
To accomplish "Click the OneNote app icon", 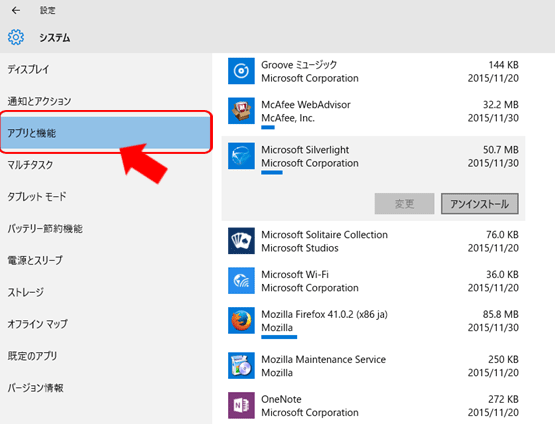I will pos(241,406).
